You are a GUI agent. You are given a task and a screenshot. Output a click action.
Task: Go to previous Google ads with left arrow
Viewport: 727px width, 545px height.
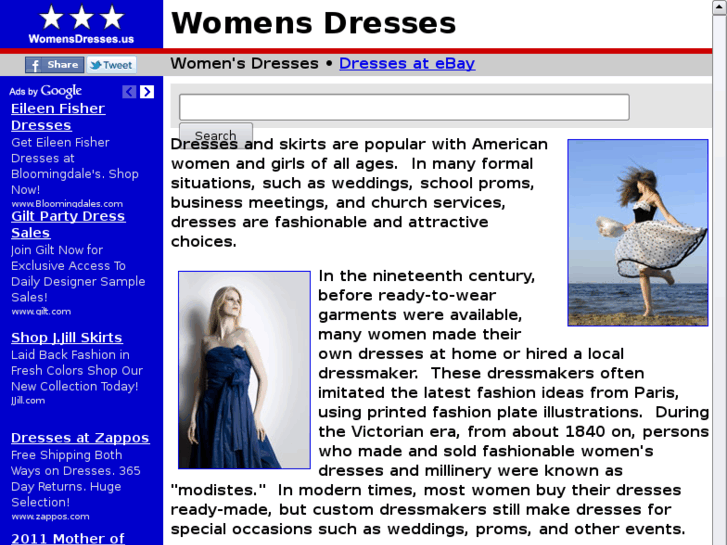coord(129,92)
